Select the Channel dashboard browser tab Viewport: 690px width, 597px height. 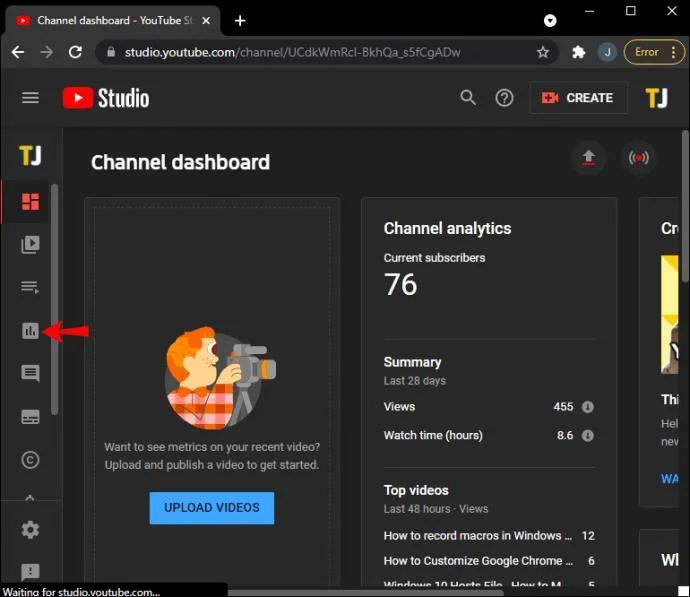coord(112,21)
